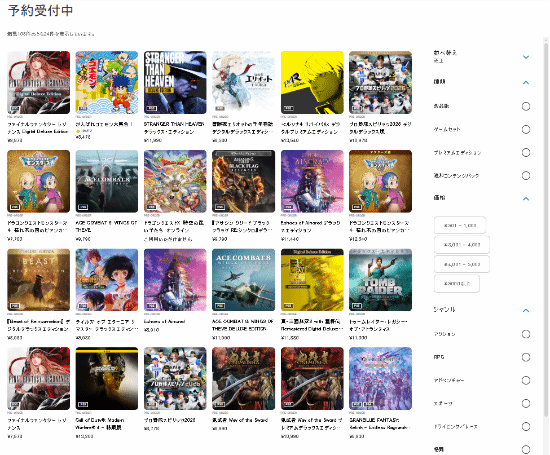Select the スポーツ genre radio button
The image size is (550, 455).
click(x=525, y=403)
